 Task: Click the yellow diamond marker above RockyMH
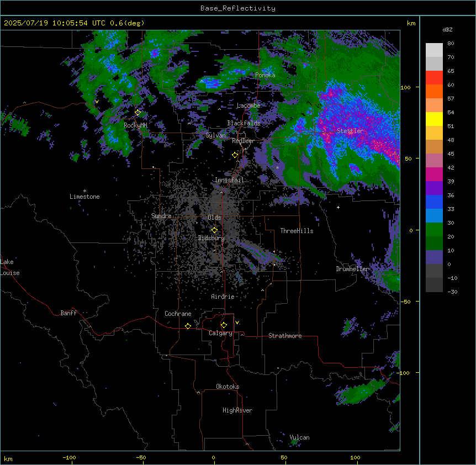(137, 113)
